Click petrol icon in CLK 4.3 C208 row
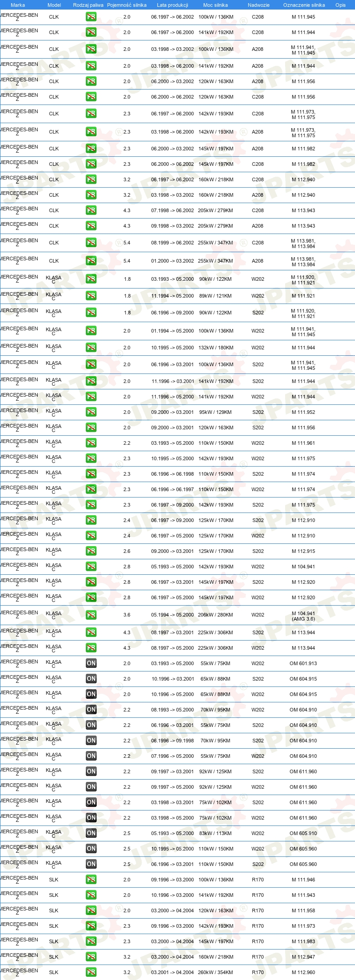This screenshot has width=355, height=980. tap(91, 210)
